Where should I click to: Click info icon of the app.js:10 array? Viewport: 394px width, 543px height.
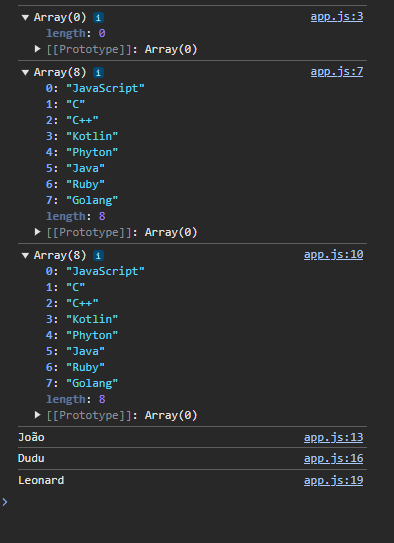coord(98,256)
